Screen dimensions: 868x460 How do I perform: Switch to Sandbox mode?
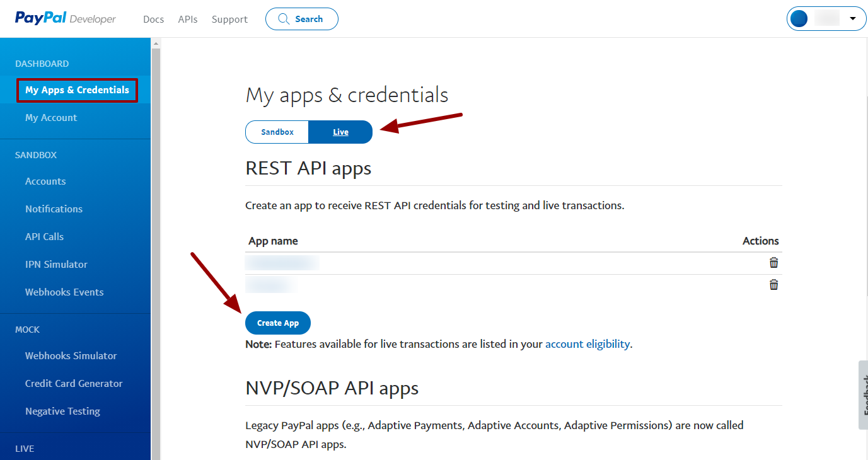(277, 132)
